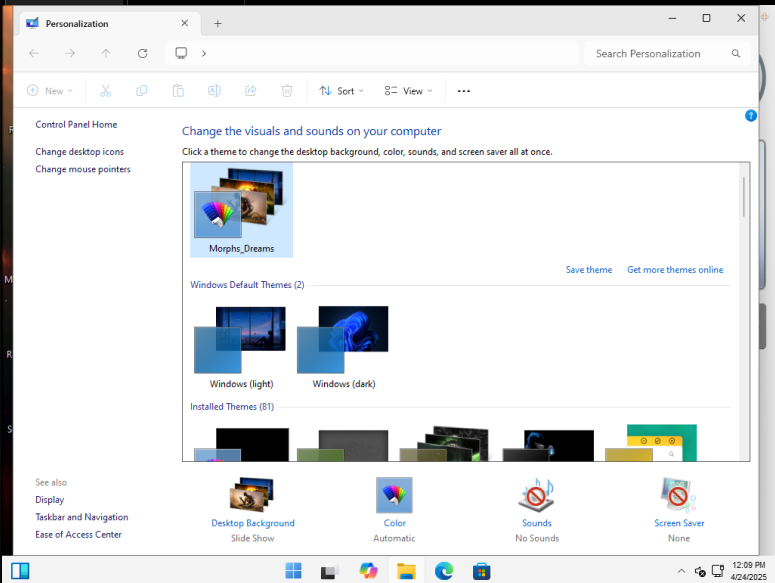Viewport: 775px width, 583px height.
Task: Open Microsoft Edge from the taskbar
Action: pos(444,571)
